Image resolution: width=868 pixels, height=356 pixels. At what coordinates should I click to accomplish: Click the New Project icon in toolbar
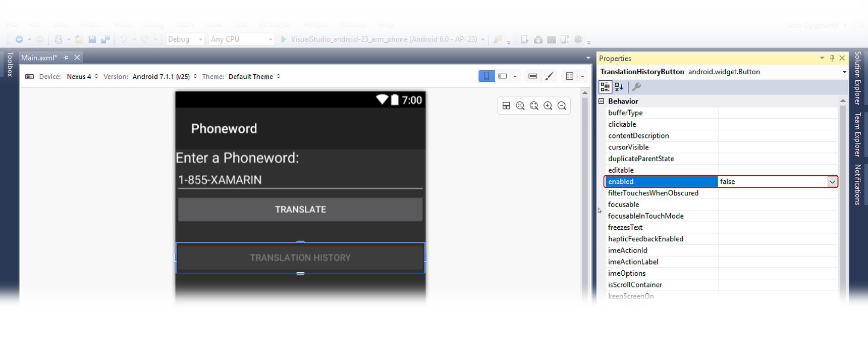click(x=59, y=39)
